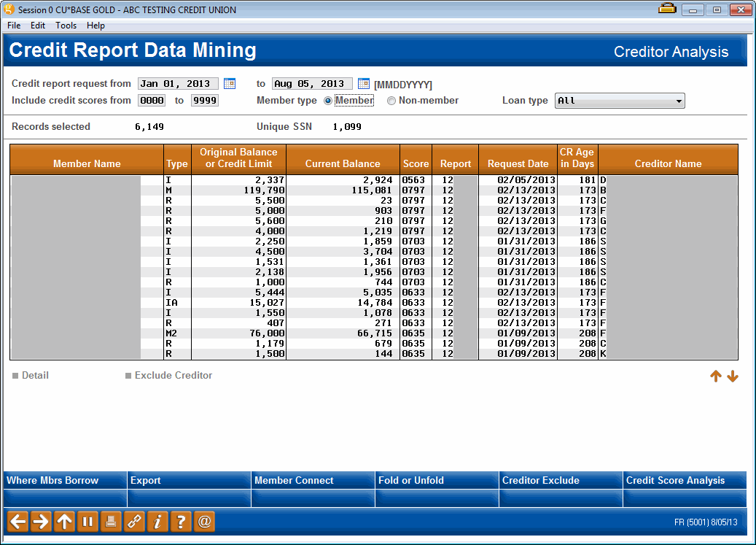Page the list down with the orange arrow
The image size is (756, 545).
tap(733, 376)
